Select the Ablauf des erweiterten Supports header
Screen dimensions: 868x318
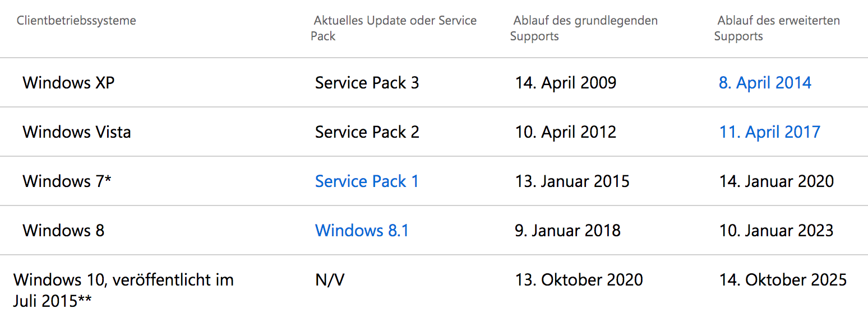point(777,29)
